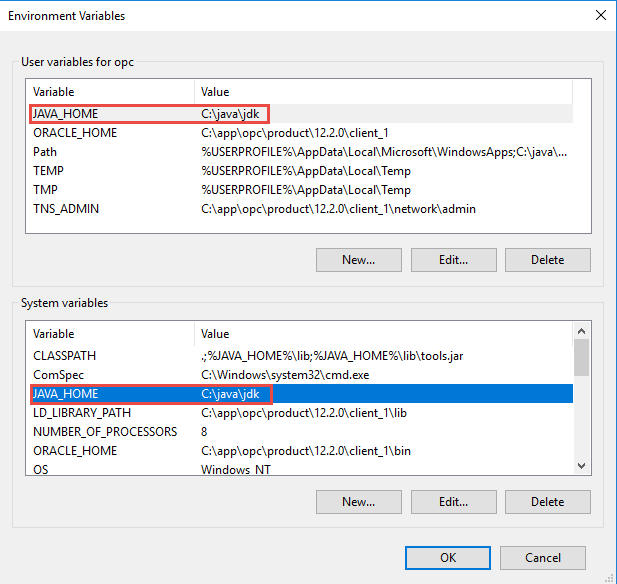Click New button under user variables
Image resolution: width=617 pixels, height=584 pixels.
[359, 260]
